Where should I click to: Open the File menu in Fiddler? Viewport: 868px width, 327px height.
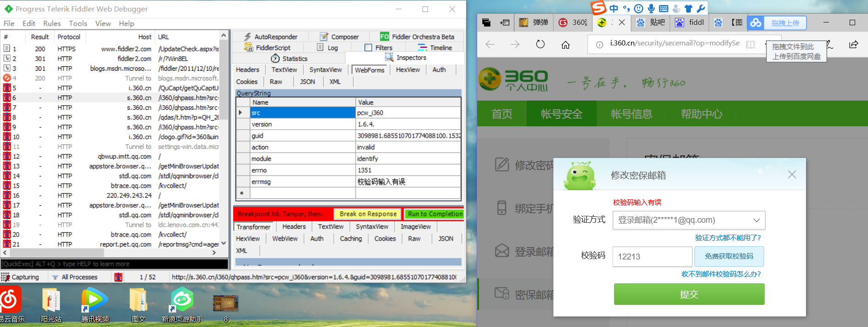click(9, 23)
